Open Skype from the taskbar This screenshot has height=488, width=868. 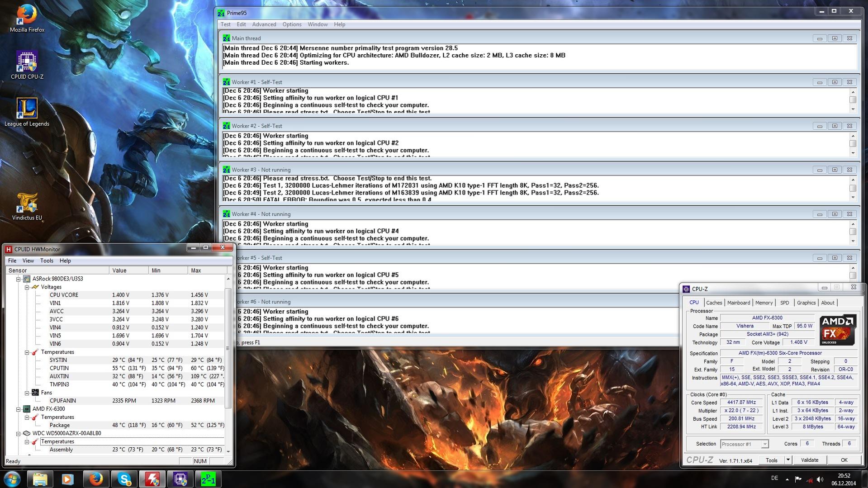[x=124, y=479]
